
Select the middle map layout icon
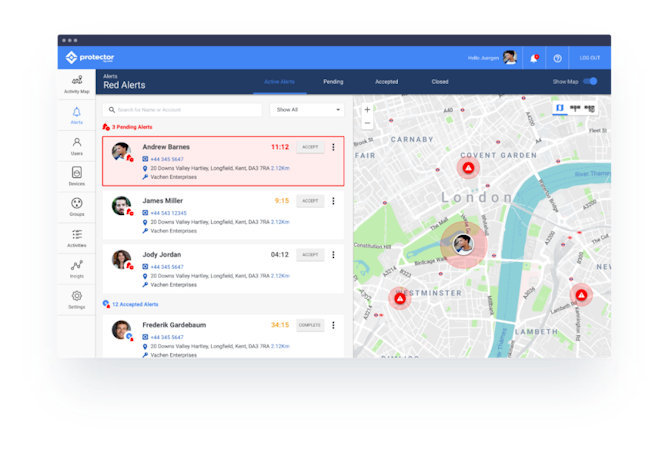(x=575, y=108)
